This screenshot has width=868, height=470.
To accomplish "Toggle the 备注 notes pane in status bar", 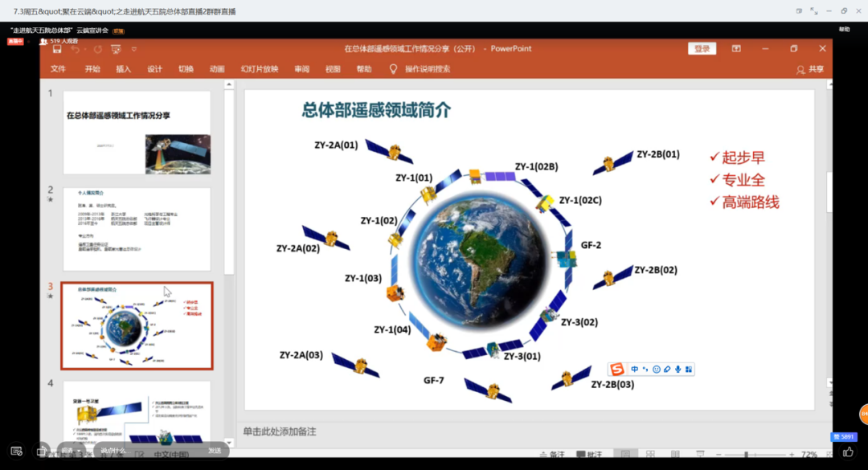I will [551, 456].
